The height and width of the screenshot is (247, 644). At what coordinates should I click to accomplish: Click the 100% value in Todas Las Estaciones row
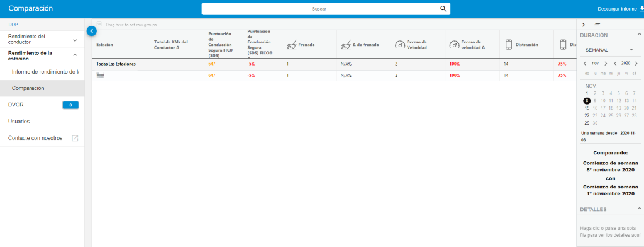click(x=455, y=64)
